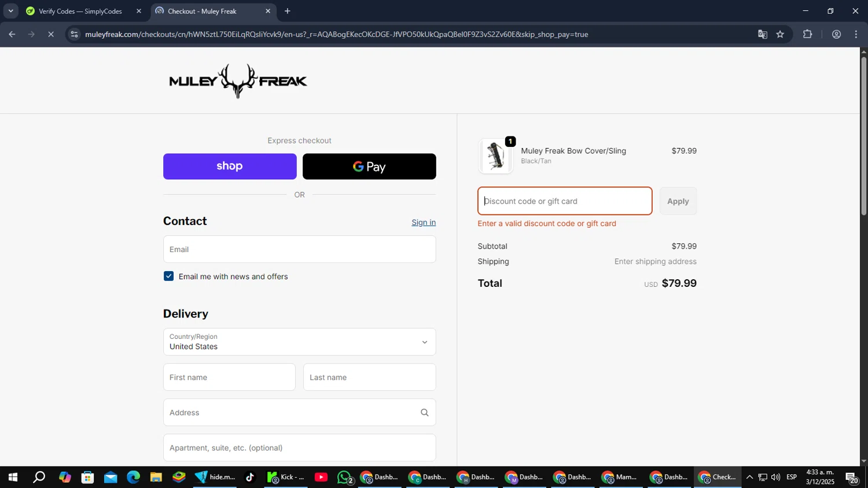Screen dimensions: 868x488
Task: Launch Copilot from the taskbar
Action: point(65,477)
